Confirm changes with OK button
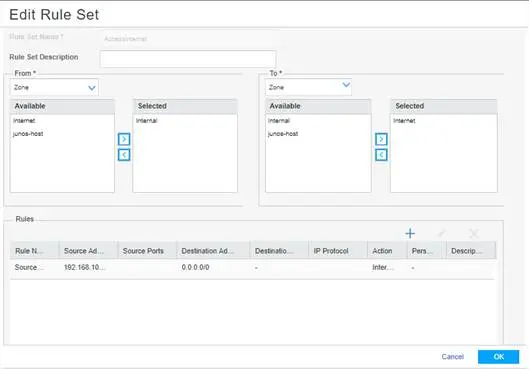529x369 pixels. [498, 357]
